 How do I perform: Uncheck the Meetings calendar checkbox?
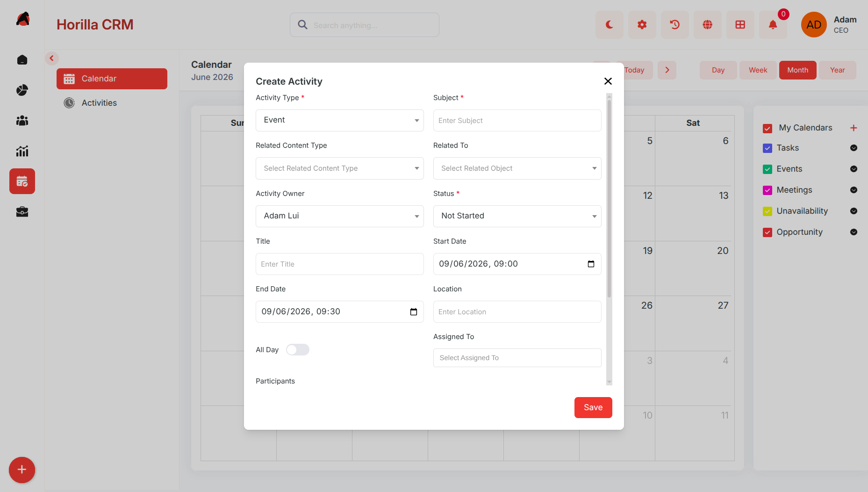(x=768, y=190)
